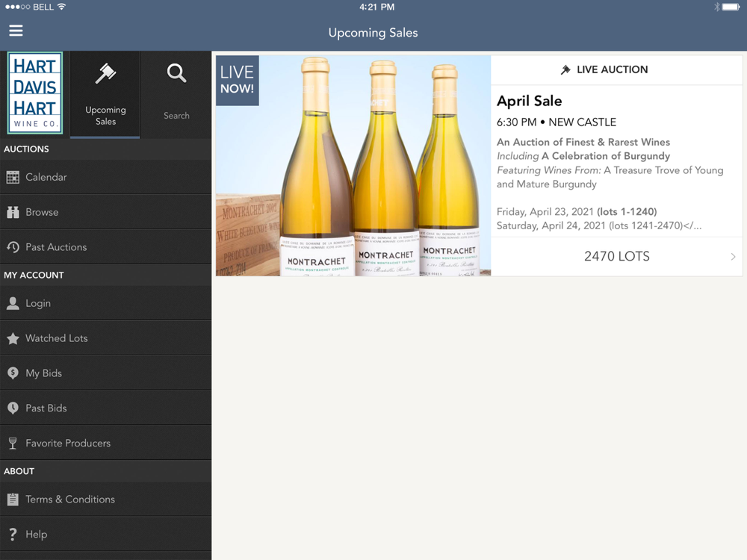
Task: Open the Search magnifier tab
Action: click(176, 95)
